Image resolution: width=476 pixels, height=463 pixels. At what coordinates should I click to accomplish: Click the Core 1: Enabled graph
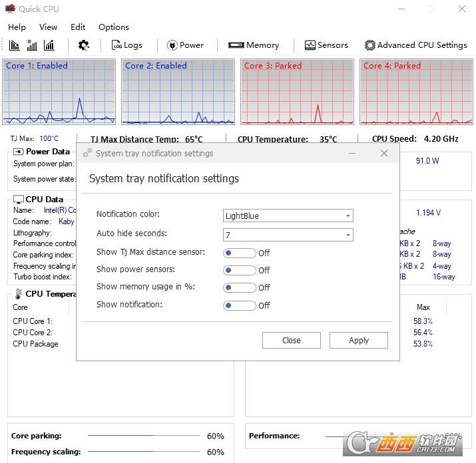pos(59,92)
